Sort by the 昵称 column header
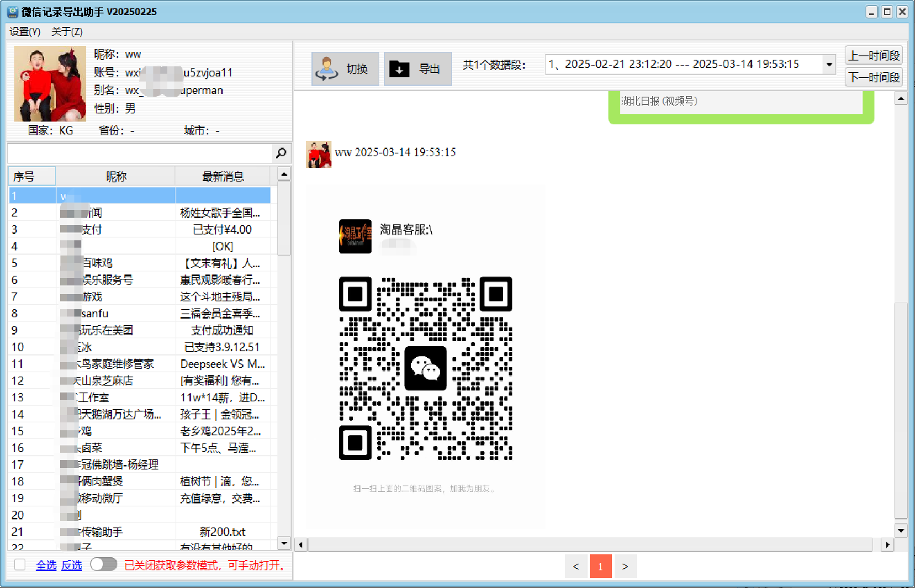Screen dimensions: 915x588 click(x=115, y=176)
